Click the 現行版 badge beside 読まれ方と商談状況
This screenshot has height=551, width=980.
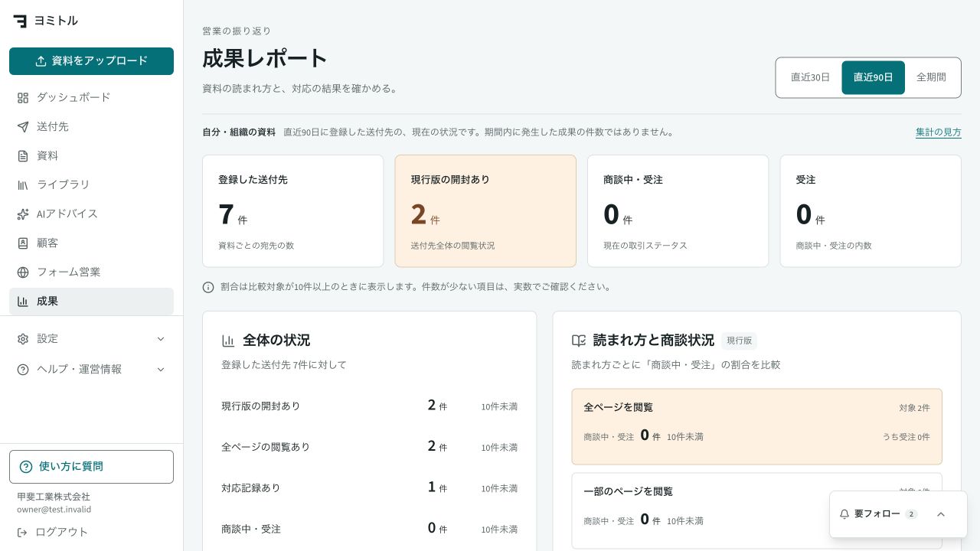coord(739,341)
